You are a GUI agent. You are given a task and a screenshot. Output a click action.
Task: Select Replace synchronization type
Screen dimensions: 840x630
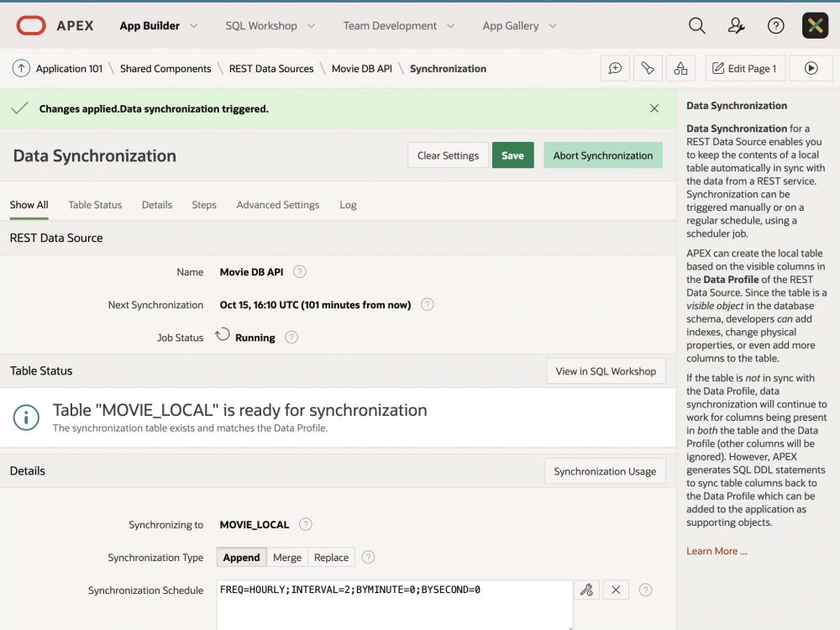point(331,557)
